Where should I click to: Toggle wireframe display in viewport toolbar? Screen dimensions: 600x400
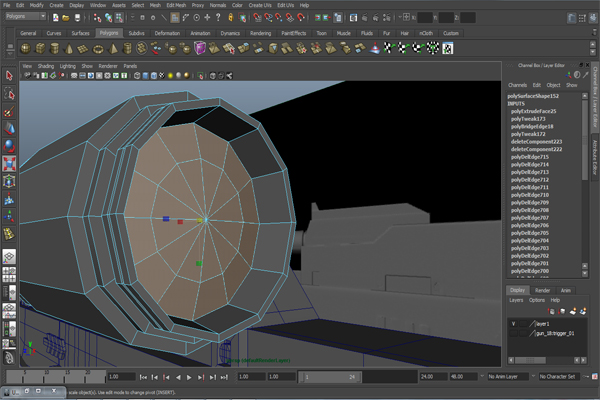click(x=137, y=76)
